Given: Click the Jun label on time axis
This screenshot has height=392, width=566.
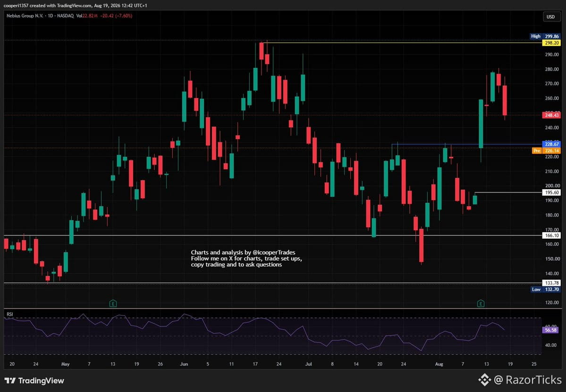Looking at the screenshot, I should tap(184, 364).
